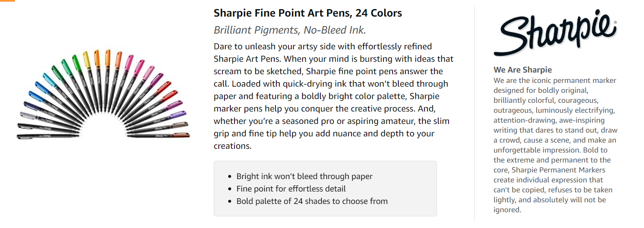Viewport: 644px width, 228px height.
Task: Click the title "Sharpie Fine Point Art Pens, 24 Colors"
Action: point(307,13)
